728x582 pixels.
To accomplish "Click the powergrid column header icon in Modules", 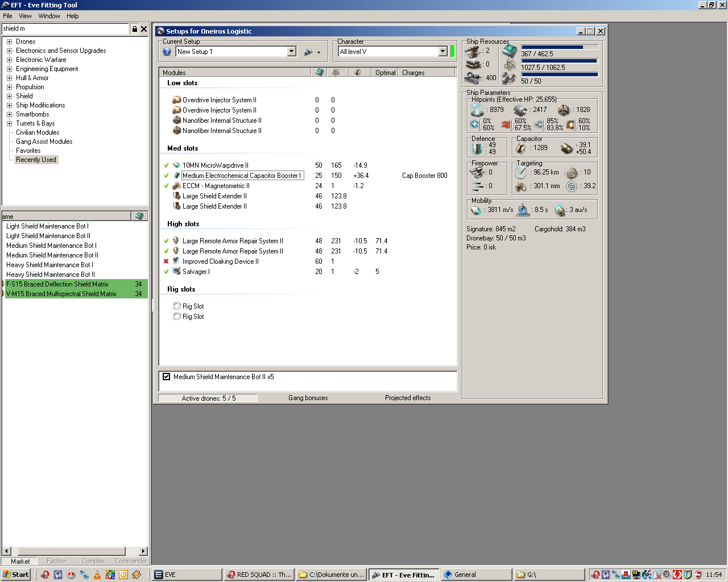I will point(336,72).
